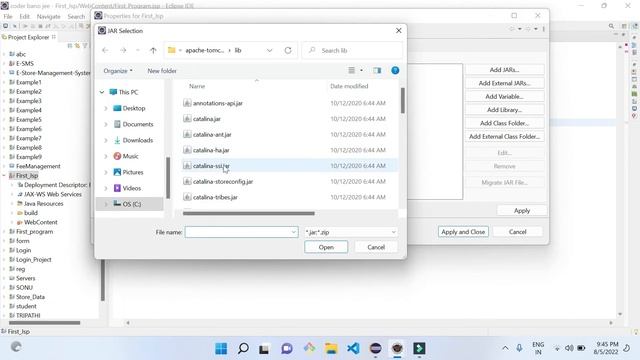Screen dimensions: 640x360
Task: Click Apply and Close button
Action: (463, 231)
